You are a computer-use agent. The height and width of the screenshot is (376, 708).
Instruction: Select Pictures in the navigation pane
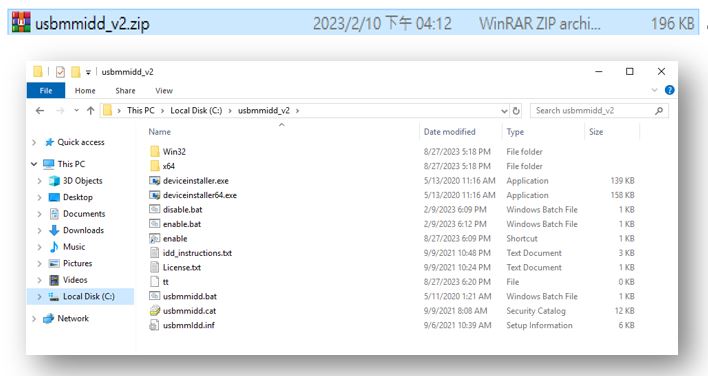click(77, 263)
